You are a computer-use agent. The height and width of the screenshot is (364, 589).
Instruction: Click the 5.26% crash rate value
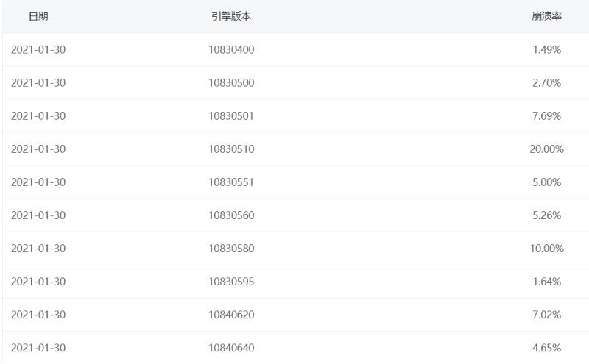[546, 215]
